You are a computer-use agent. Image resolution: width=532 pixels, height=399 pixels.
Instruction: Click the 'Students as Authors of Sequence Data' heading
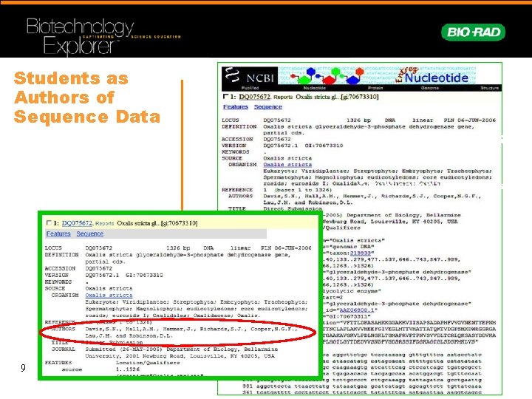(x=87, y=98)
